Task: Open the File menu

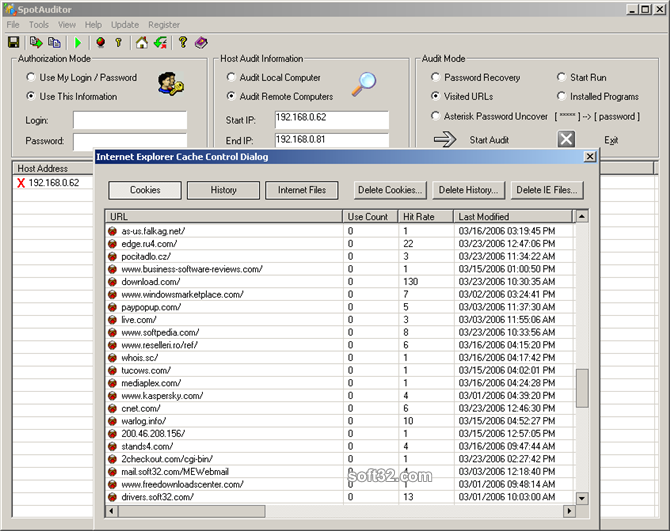Action: [x=13, y=25]
